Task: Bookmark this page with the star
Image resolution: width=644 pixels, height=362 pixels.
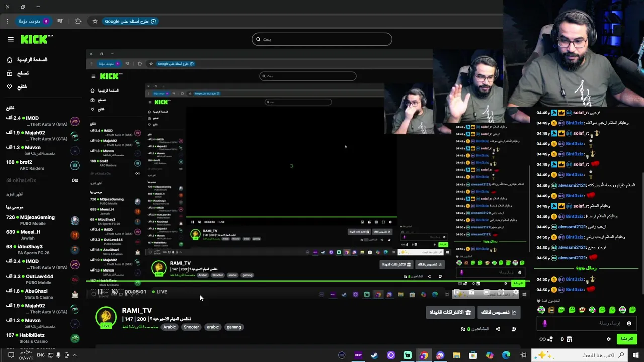Action: [95, 21]
